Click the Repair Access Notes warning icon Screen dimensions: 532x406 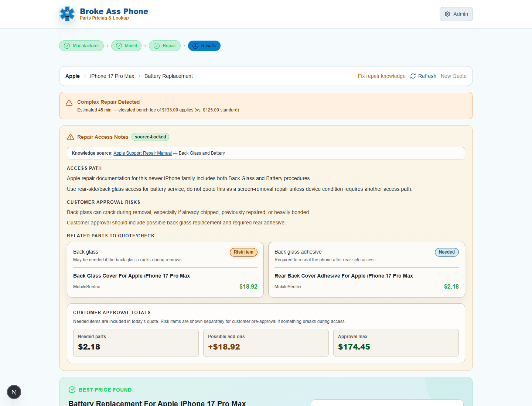tap(71, 137)
